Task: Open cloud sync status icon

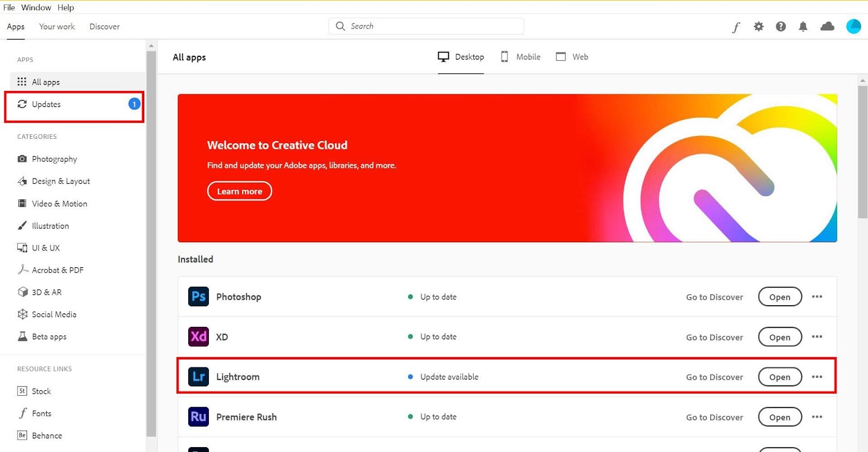Action: pyautogui.click(x=827, y=27)
